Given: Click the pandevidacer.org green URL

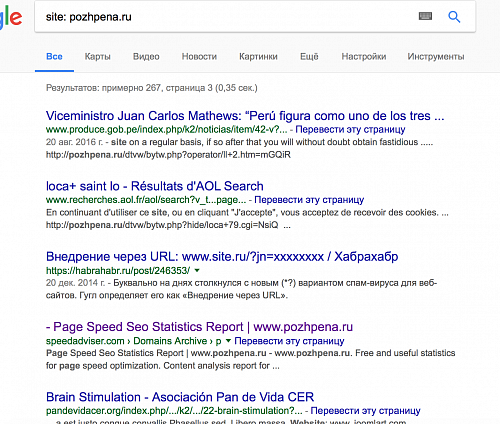Looking at the screenshot, I should click(174, 411).
